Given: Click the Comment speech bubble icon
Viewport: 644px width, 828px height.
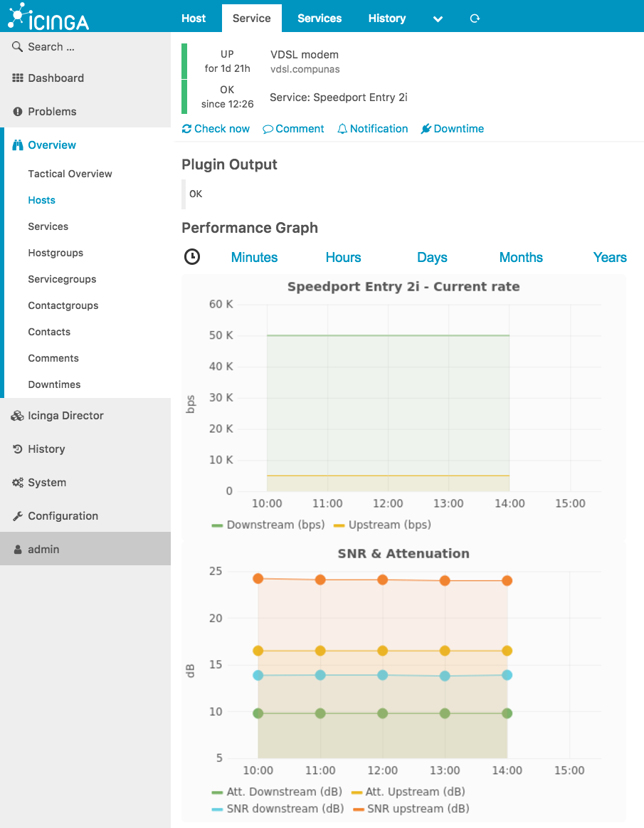Looking at the screenshot, I should tap(268, 130).
